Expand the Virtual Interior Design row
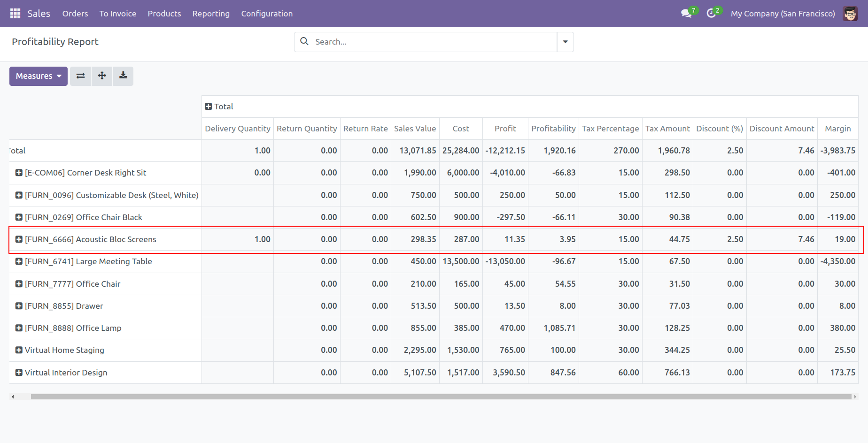868x443 pixels. (x=19, y=373)
